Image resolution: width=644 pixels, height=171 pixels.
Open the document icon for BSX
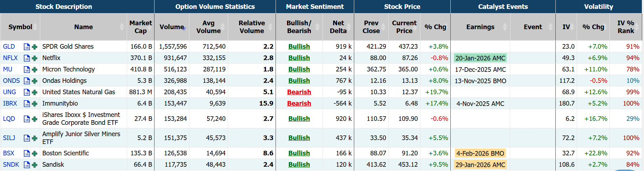tap(27, 154)
